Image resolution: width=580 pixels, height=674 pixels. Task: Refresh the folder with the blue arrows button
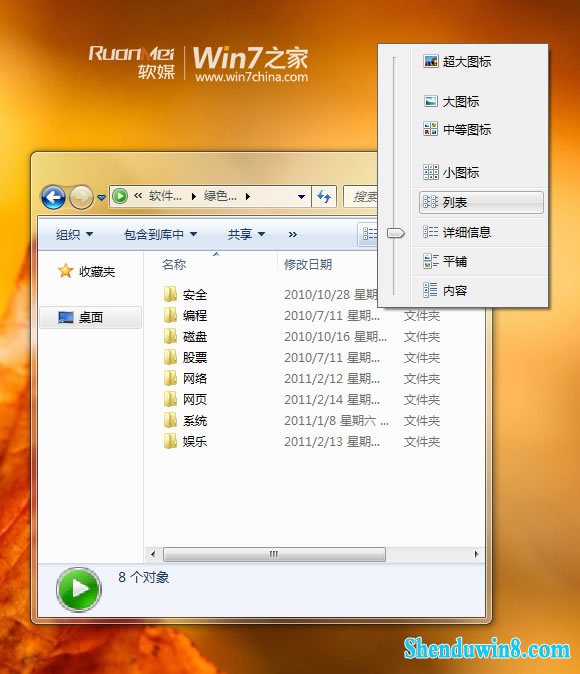click(x=324, y=197)
